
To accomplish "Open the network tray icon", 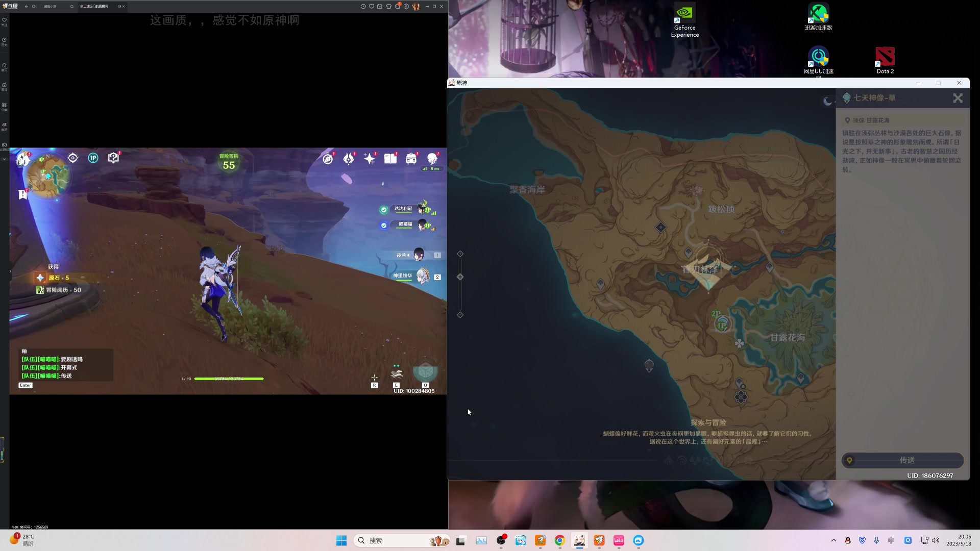I will coord(924,540).
